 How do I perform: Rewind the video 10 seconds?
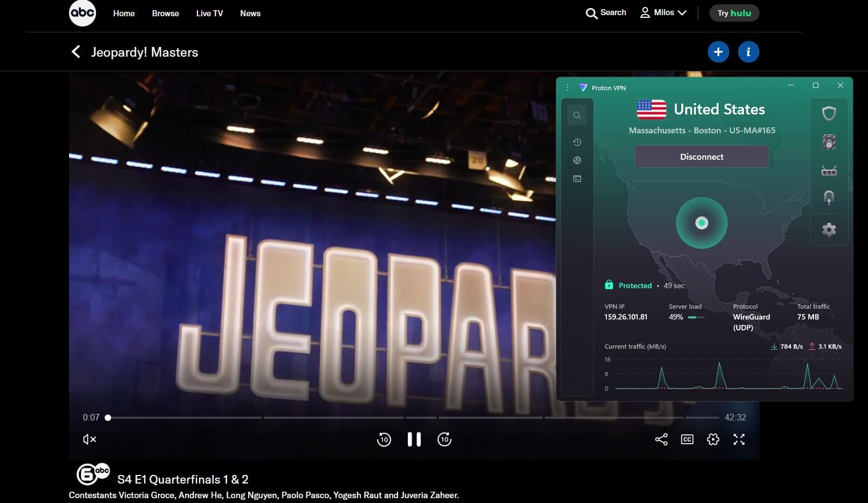(384, 439)
